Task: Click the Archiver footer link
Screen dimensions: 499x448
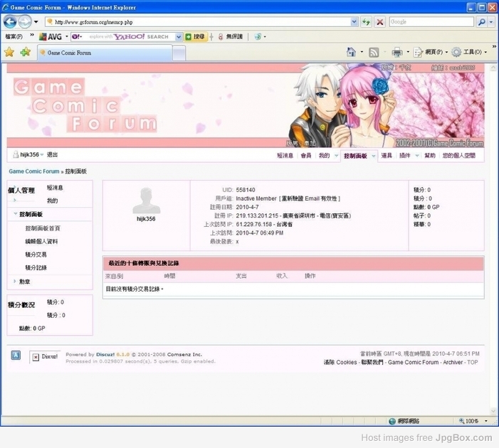Action: pyautogui.click(x=453, y=363)
